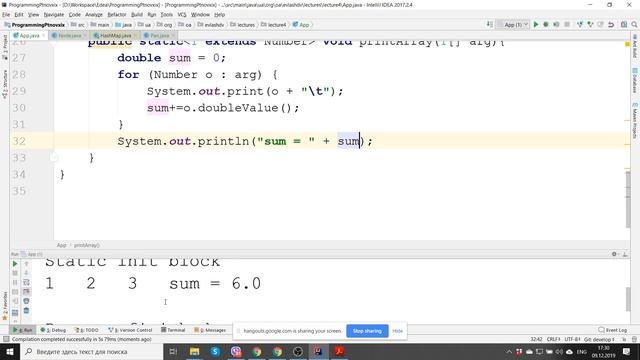
Task: Update project from VCS
Action: point(580,24)
